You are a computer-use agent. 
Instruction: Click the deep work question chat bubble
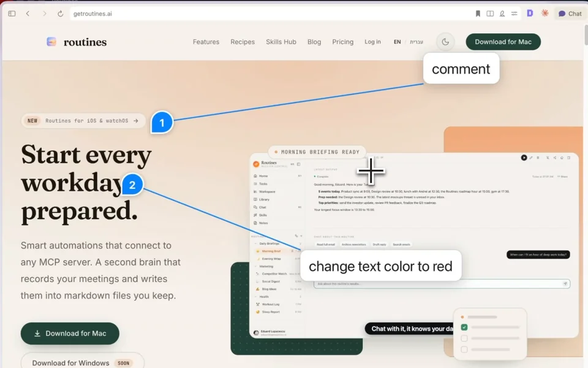538,255
